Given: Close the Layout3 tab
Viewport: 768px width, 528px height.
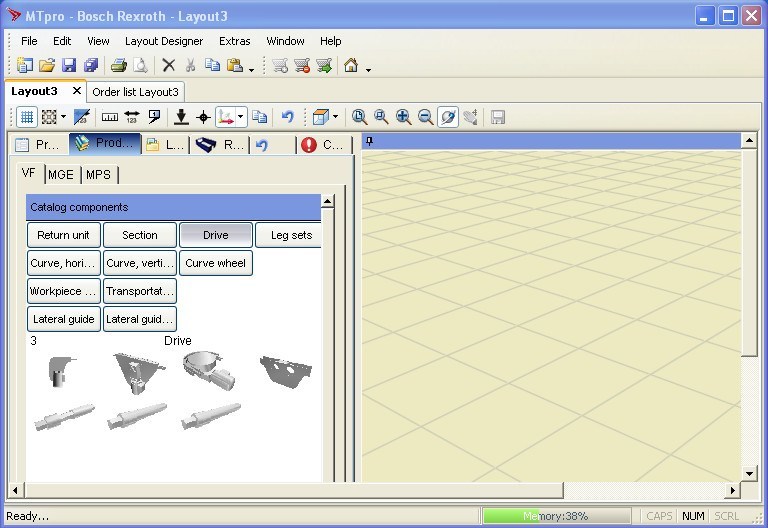Looking at the screenshot, I should pos(76,91).
